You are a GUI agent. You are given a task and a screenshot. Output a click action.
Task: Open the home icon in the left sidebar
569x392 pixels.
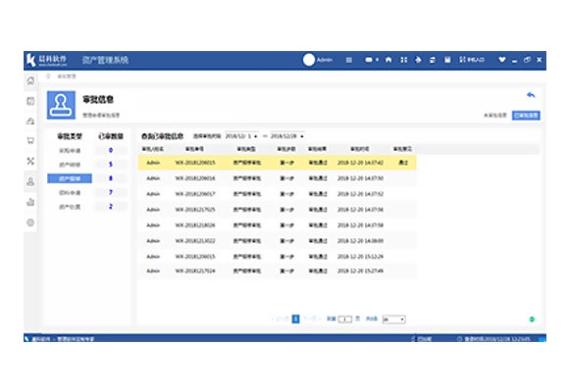30,80
